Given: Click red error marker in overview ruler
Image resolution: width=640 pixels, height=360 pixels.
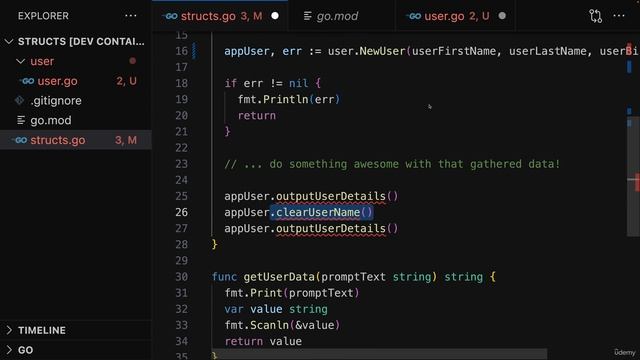Looking at the screenshot, I should pos(637,183).
